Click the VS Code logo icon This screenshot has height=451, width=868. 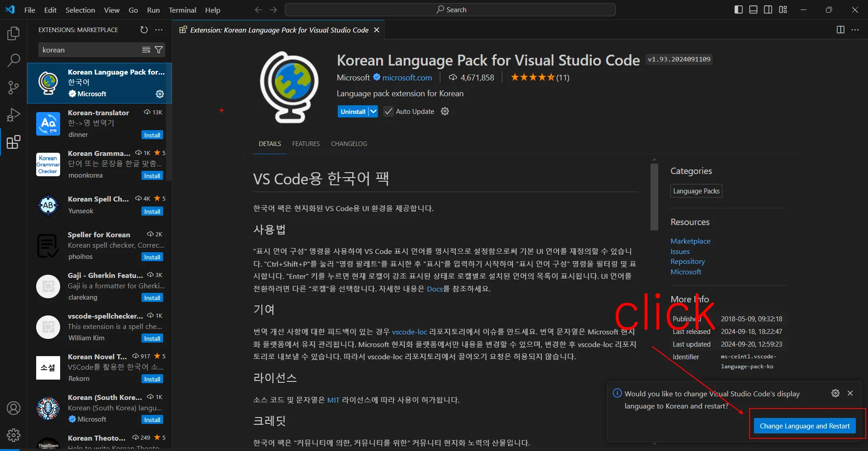[x=10, y=9]
